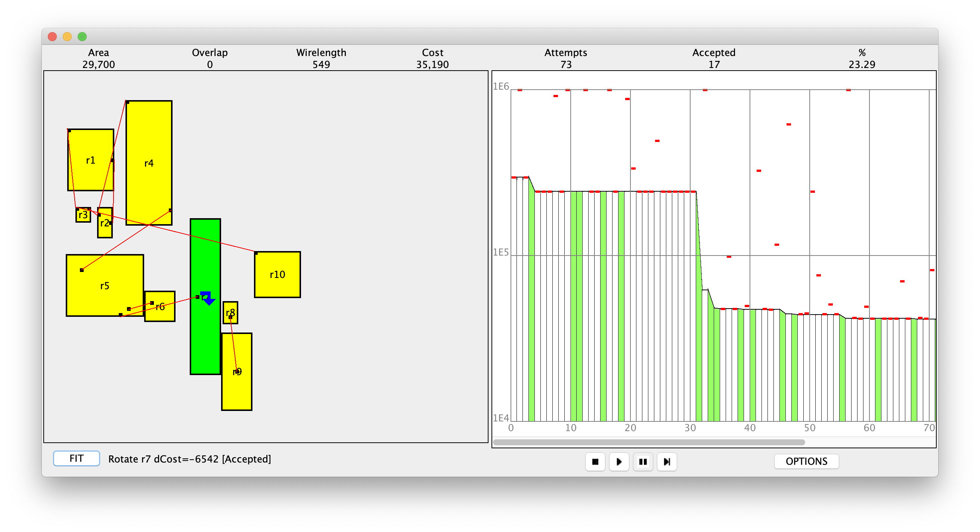Select the large r5 rectangle
This screenshot has height=532, width=980.
coord(105,285)
